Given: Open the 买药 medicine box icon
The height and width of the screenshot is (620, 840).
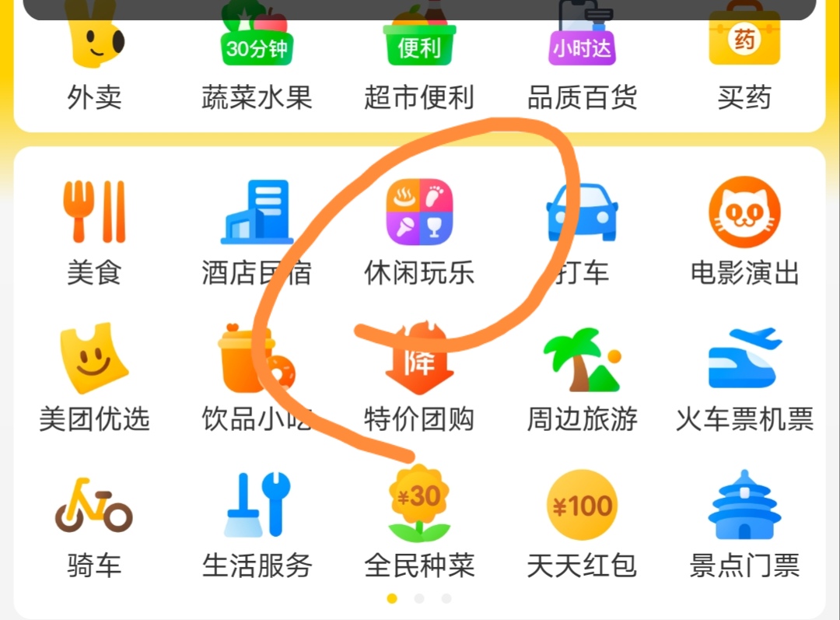Looking at the screenshot, I should (x=744, y=33).
